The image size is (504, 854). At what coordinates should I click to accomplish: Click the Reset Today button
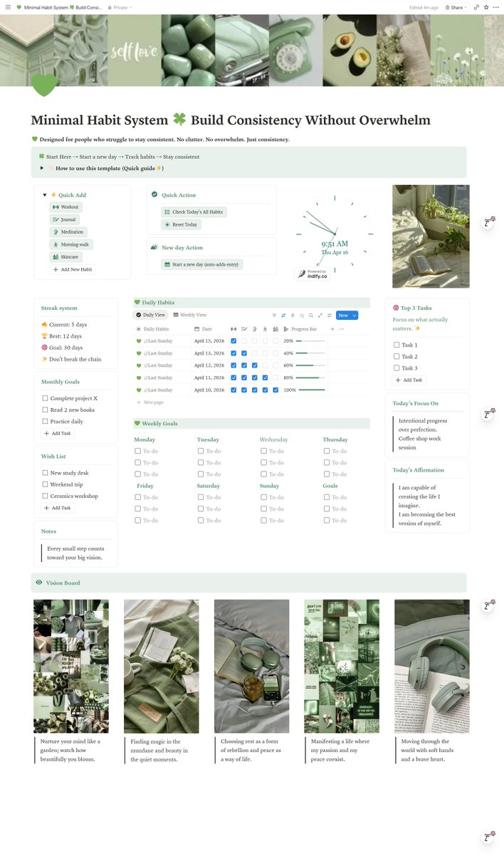pyautogui.click(x=182, y=224)
